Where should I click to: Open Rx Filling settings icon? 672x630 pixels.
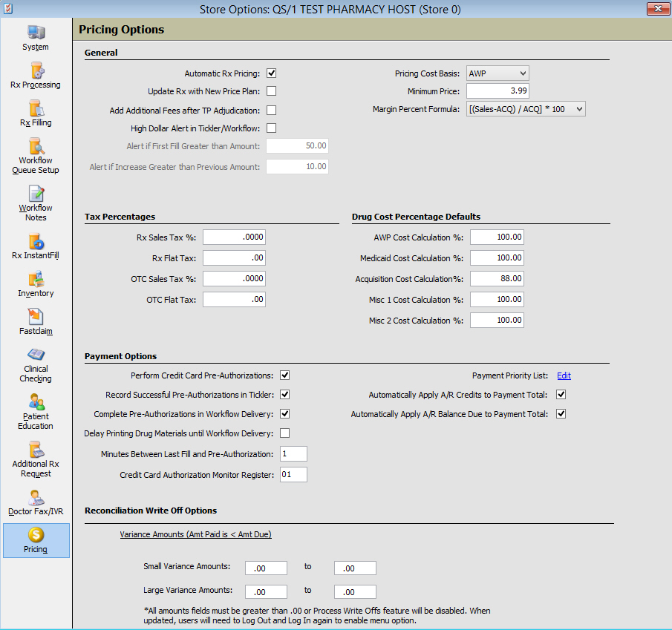pyautogui.click(x=36, y=109)
